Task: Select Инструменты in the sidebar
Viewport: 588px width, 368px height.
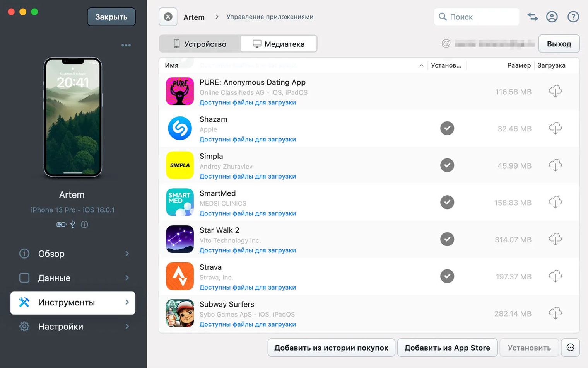Action: [x=73, y=303]
